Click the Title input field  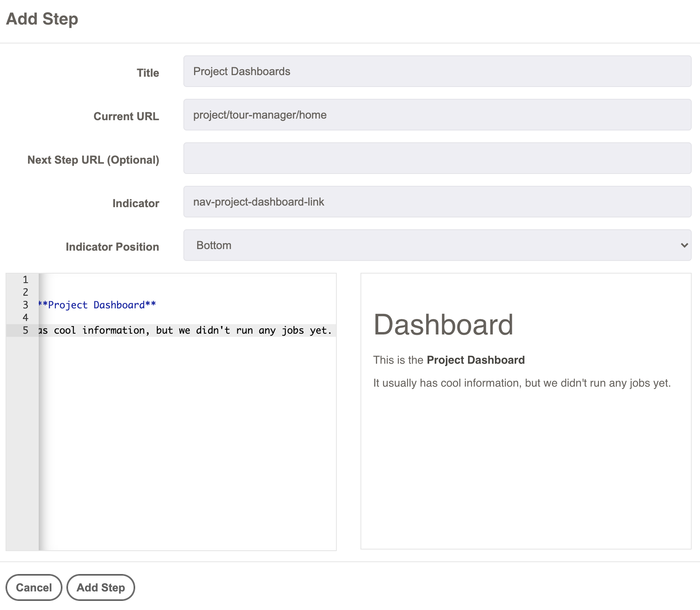(x=437, y=71)
